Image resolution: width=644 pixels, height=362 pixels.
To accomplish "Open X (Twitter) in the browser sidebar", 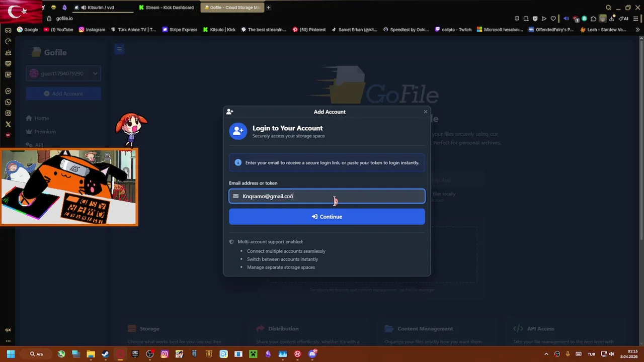I will tap(8, 124).
